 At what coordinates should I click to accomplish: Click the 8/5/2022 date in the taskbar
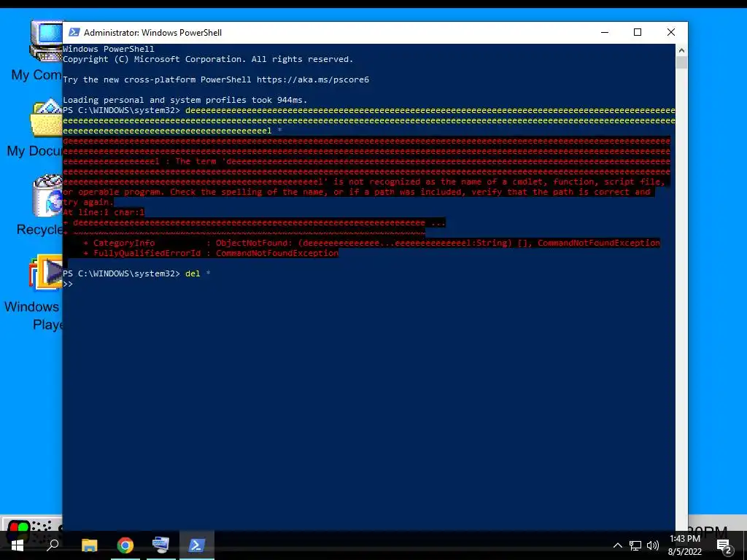(x=684, y=552)
